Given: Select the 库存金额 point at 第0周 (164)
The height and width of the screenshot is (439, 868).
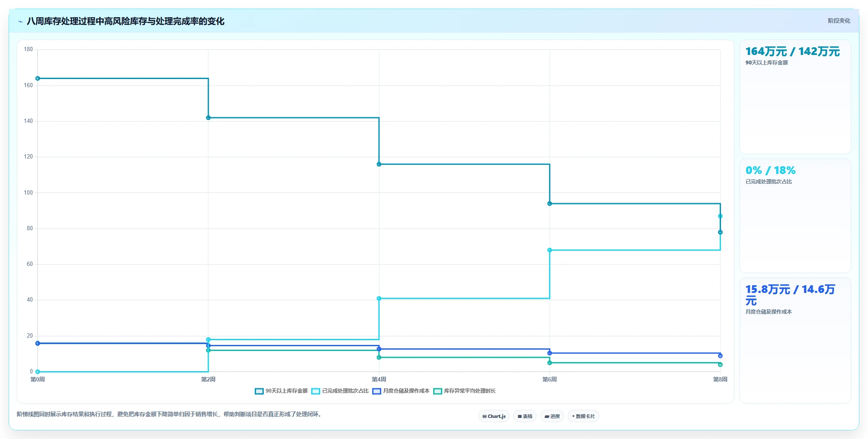Looking at the screenshot, I should click(x=38, y=78).
